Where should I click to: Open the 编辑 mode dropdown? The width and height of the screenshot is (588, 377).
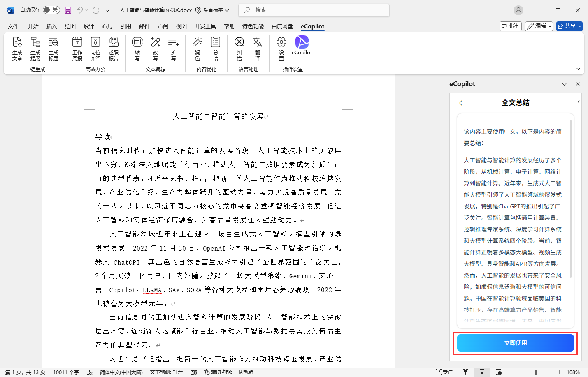click(x=539, y=25)
